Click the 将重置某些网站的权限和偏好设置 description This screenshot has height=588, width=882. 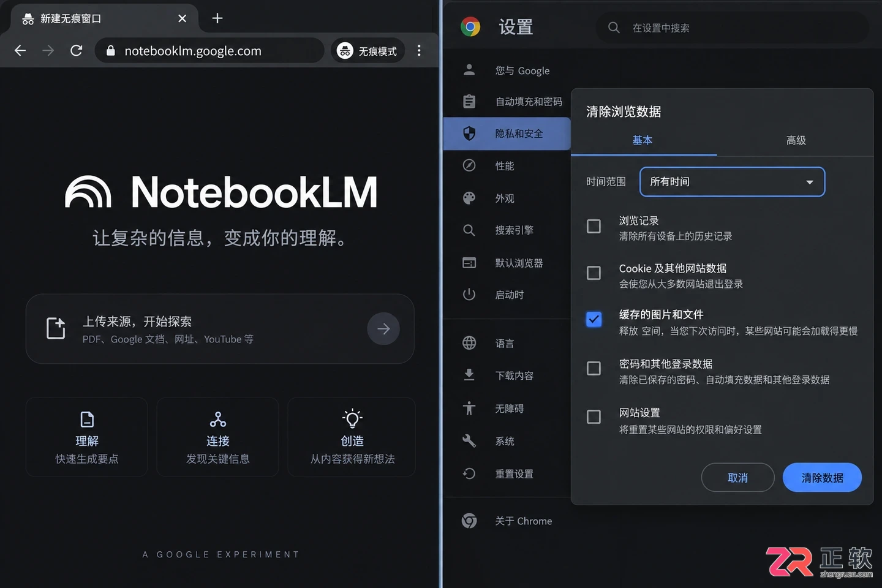click(690, 430)
